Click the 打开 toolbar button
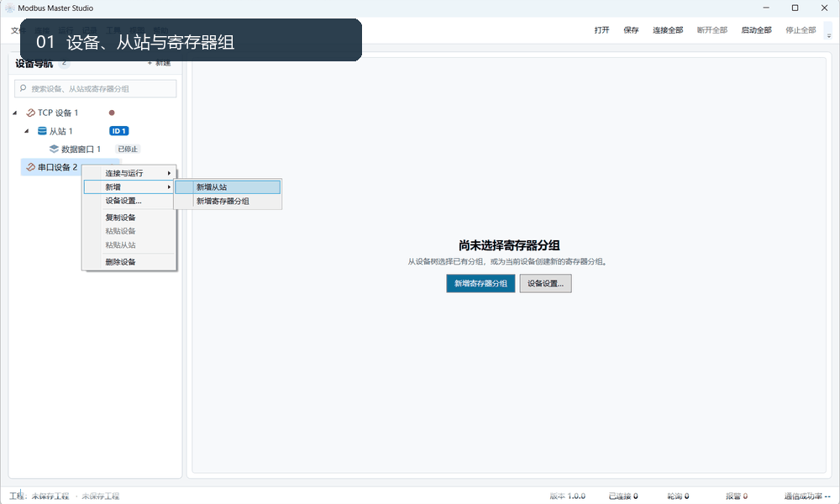 (x=601, y=30)
